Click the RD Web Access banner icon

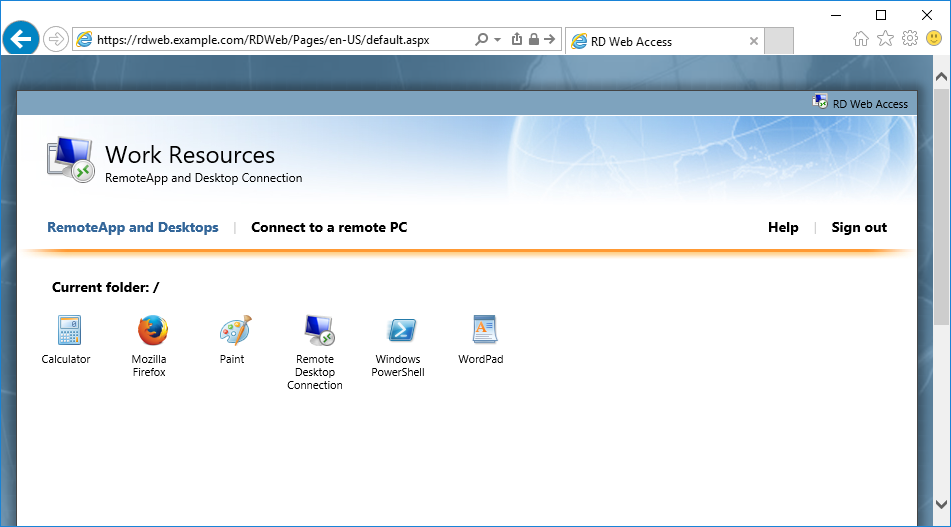click(x=820, y=102)
